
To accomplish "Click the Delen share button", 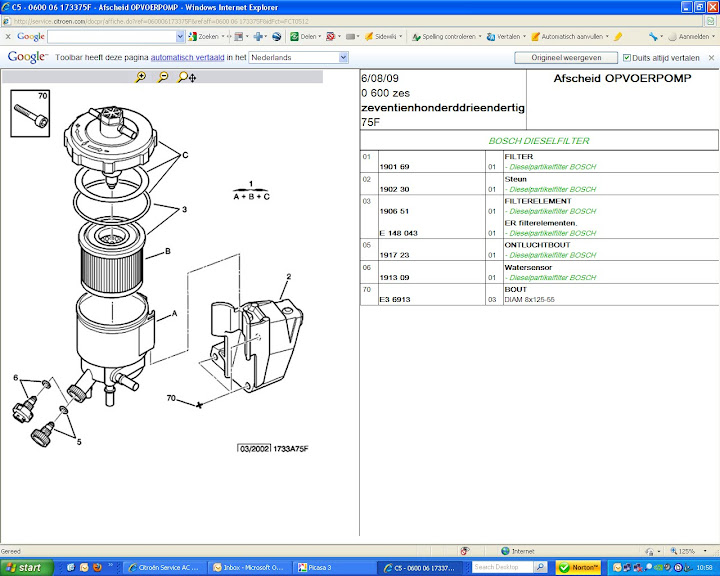I will point(303,36).
